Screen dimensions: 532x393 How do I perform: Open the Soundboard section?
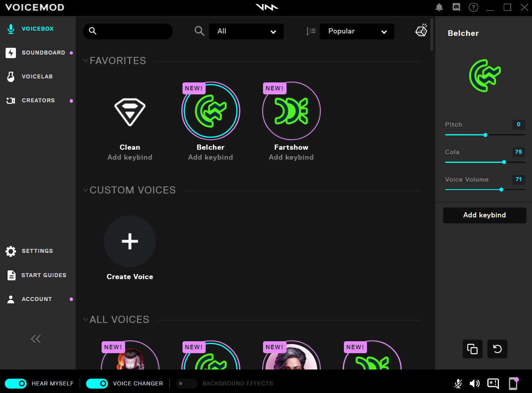coord(37,53)
